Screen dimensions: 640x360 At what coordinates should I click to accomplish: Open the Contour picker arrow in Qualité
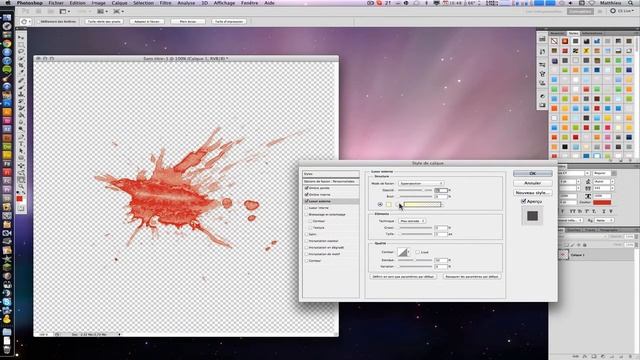409,252
